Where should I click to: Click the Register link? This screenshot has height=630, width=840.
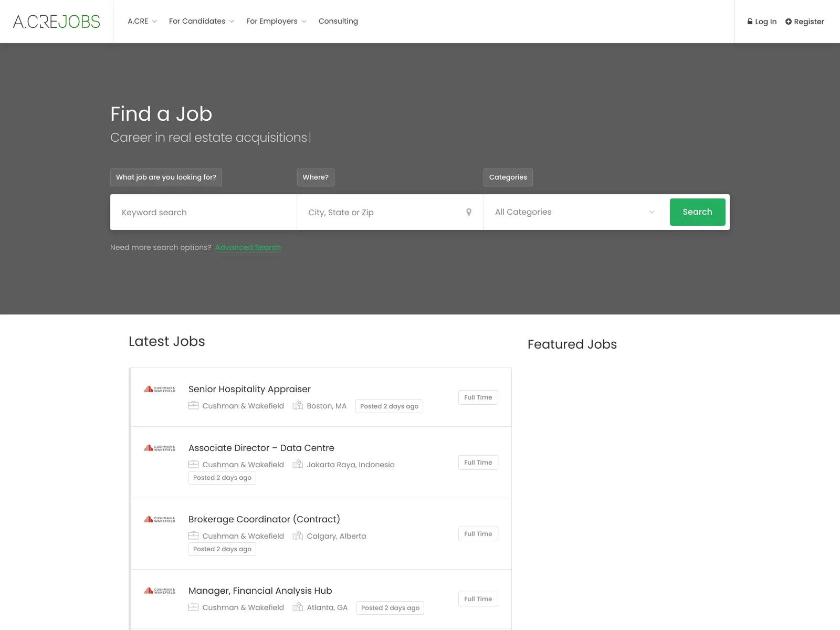click(x=805, y=22)
